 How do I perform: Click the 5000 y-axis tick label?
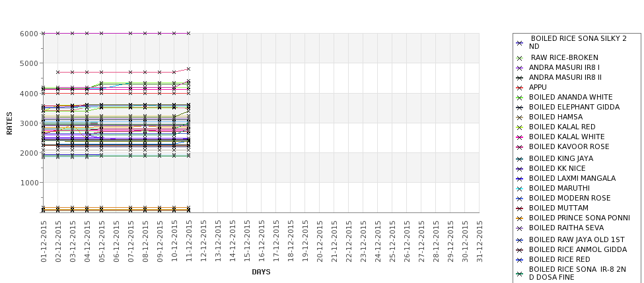pyautogui.click(x=29, y=63)
